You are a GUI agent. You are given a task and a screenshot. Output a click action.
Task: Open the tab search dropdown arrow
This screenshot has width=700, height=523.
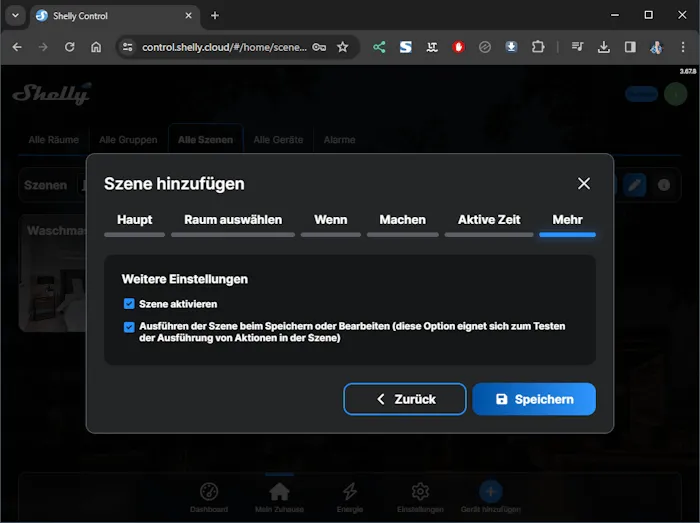(x=16, y=15)
